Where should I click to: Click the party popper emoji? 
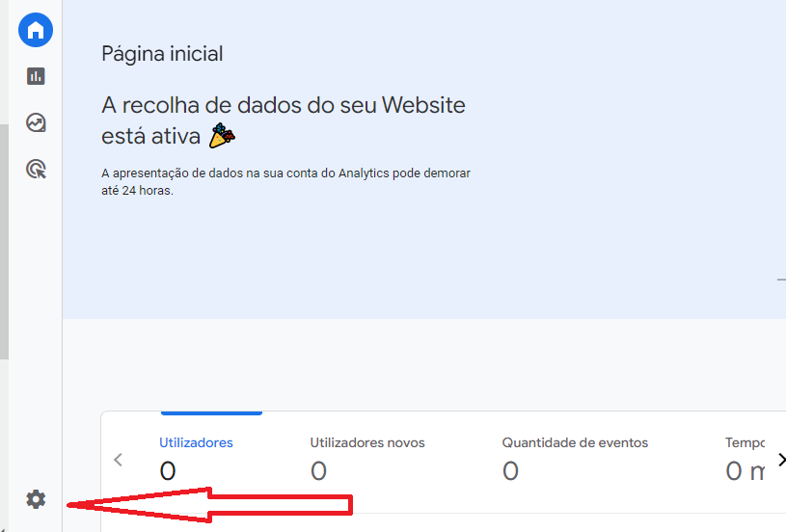pyautogui.click(x=222, y=136)
